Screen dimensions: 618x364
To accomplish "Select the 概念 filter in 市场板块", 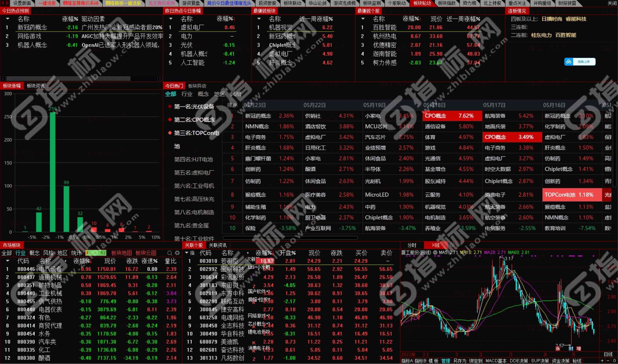I will pyautogui.click(x=34, y=253).
